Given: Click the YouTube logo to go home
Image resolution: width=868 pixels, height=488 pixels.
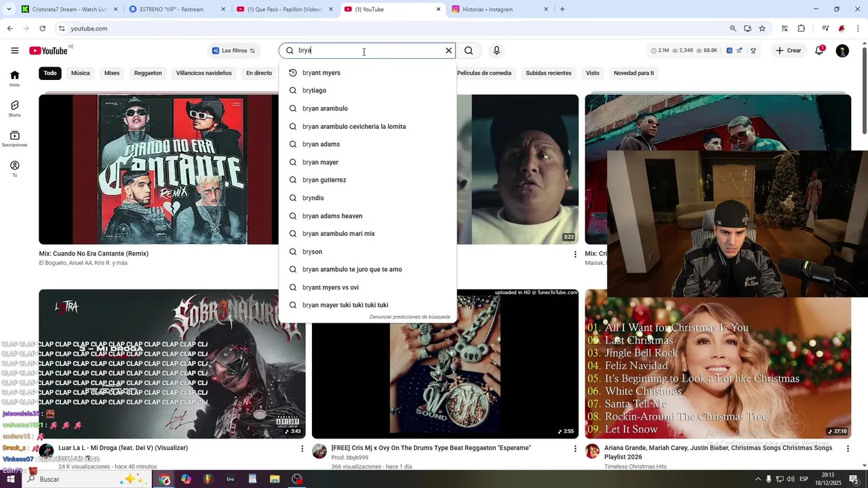Looking at the screenshot, I should [x=48, y=51].
